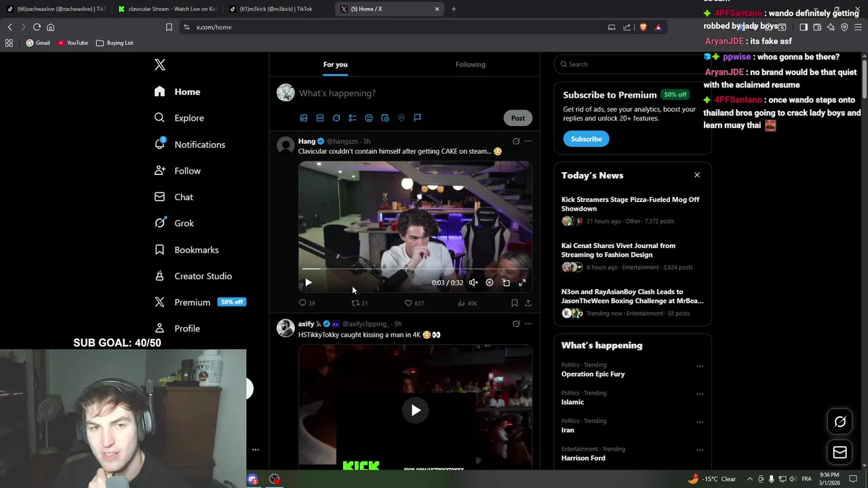
Task: Open Harrison Ford trend
Action: point(583,458)
